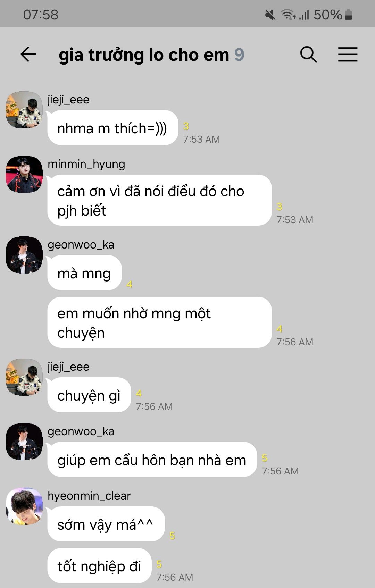Open first jieji_eee profile picture

click(24, 110)
